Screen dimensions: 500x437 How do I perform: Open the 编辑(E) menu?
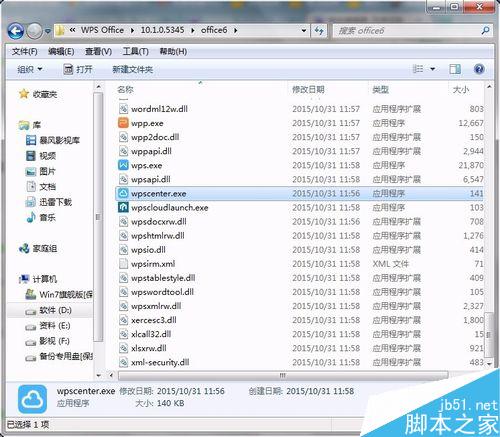tap(61, 51)
